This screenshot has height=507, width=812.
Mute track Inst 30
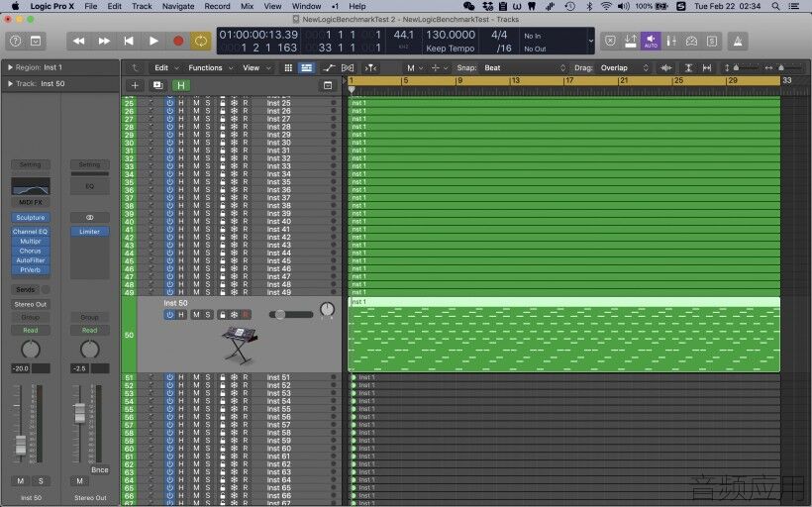[x=196, y=143]
